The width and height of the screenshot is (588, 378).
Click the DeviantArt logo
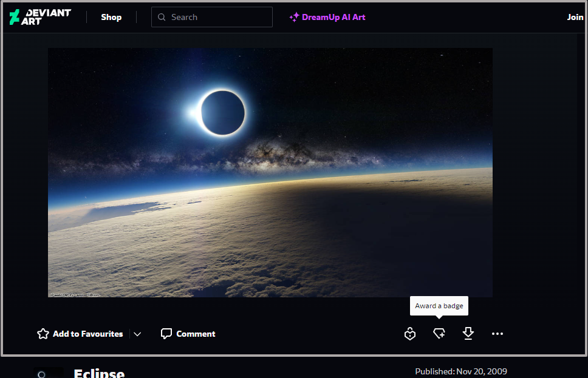point(40,17)
